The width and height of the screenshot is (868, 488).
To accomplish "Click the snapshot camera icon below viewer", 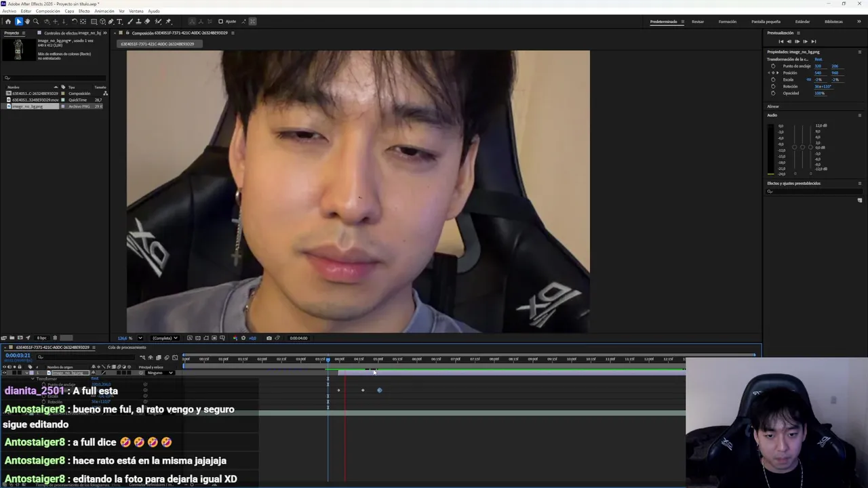I will [269, 338].
